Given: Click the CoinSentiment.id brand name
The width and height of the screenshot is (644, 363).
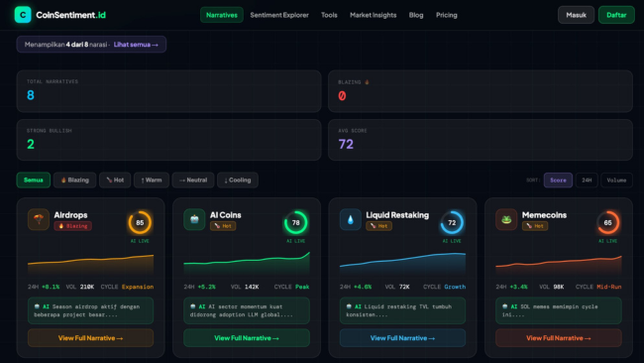Looking at the screenshot, I should pos(70,15).
